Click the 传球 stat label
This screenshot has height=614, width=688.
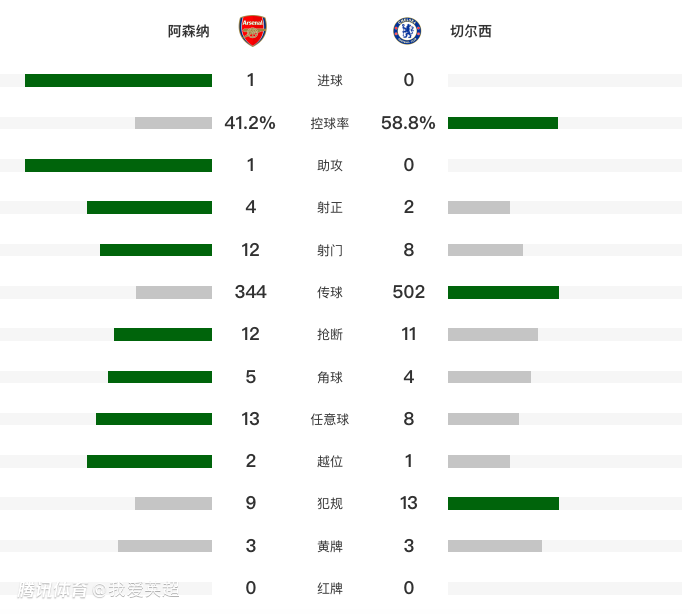click(330, 292)
